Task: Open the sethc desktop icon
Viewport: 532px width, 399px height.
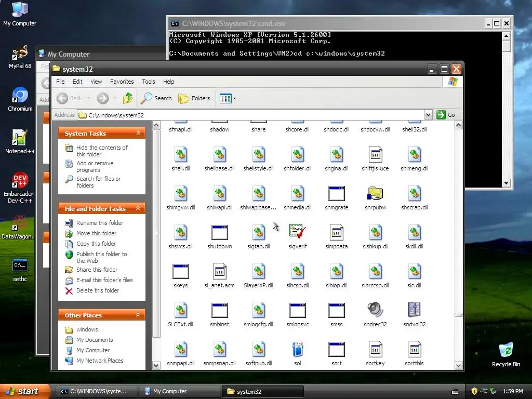Action: point(20,270)
